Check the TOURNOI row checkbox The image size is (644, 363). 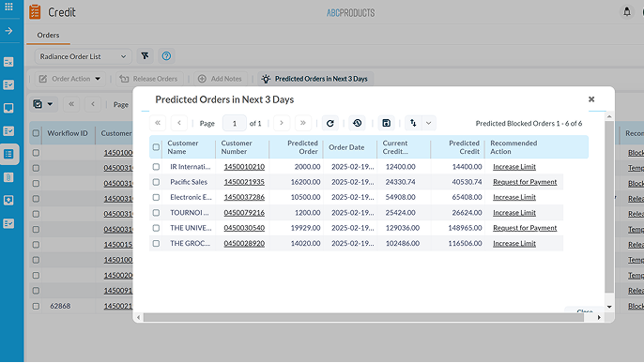click(156, 213)
